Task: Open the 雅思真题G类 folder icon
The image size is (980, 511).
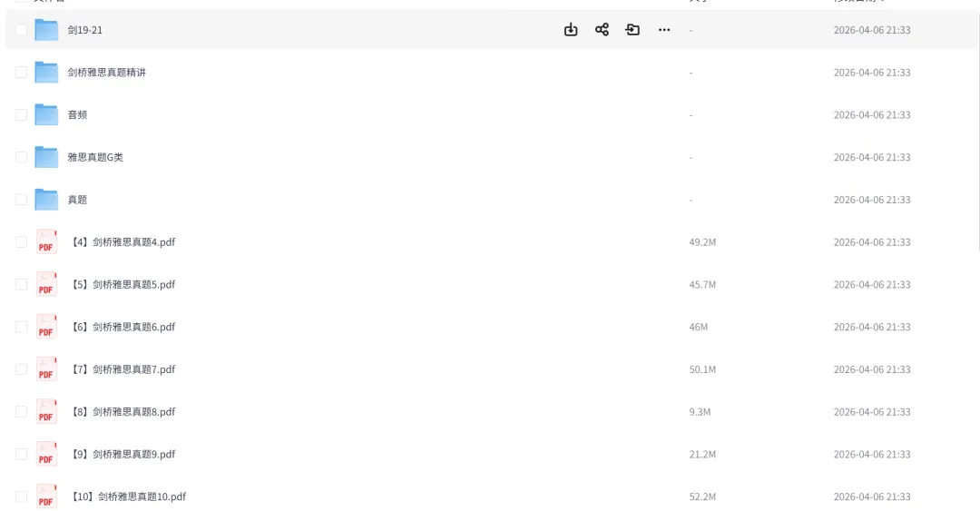Action: pos(46,157)
